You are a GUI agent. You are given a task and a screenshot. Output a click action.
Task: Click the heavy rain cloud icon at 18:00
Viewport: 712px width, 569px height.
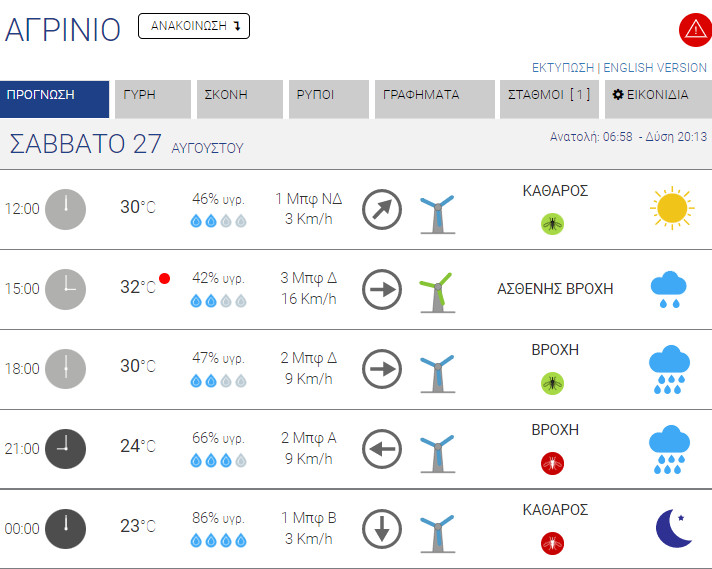click(x=669, y=368)
